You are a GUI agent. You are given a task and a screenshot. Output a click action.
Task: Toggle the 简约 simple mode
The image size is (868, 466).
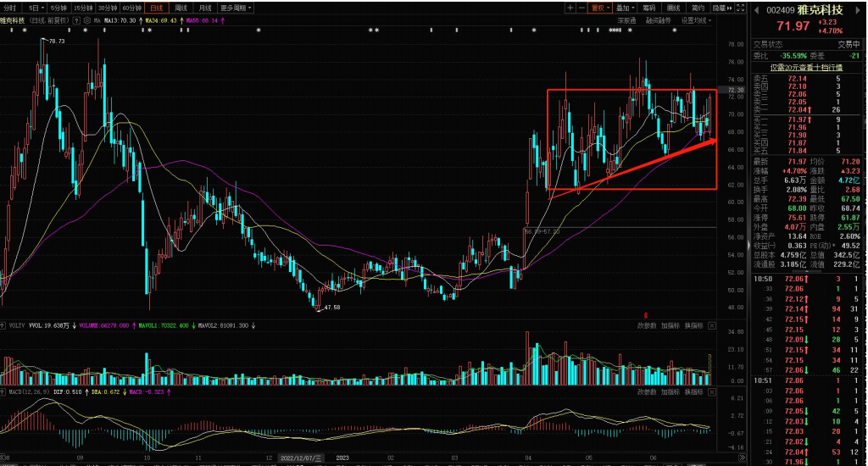click(x=698, y=8)
